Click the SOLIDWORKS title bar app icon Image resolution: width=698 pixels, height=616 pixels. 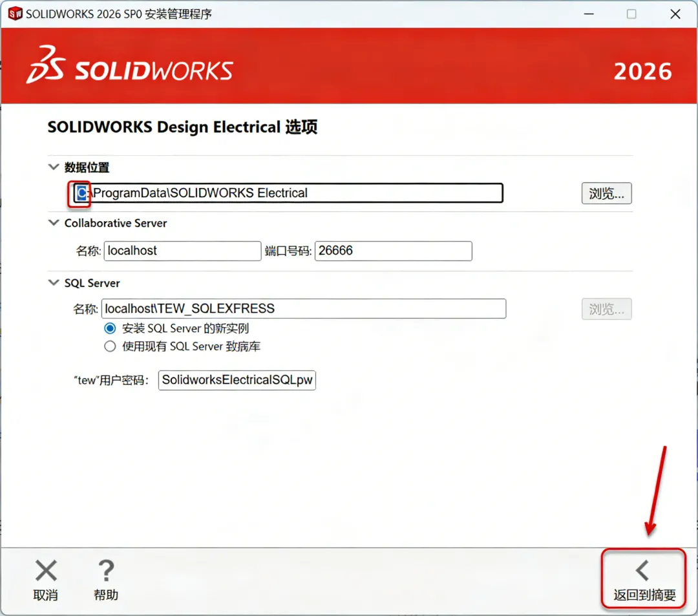[x=15, y=14]
